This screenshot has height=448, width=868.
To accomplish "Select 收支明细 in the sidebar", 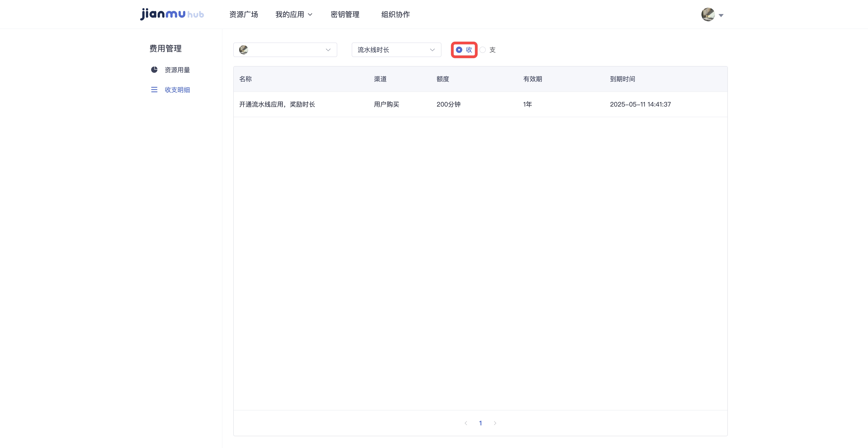I will click(177, 90).
